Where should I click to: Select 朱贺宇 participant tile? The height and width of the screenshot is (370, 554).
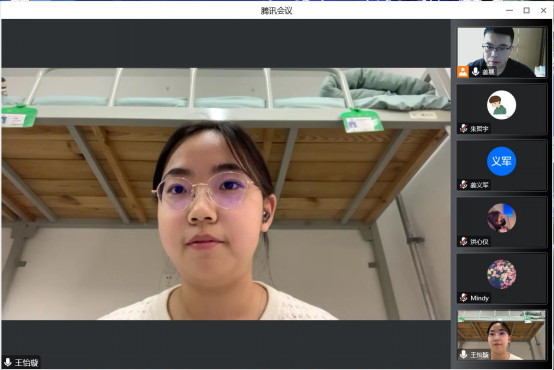coord(501,109)
